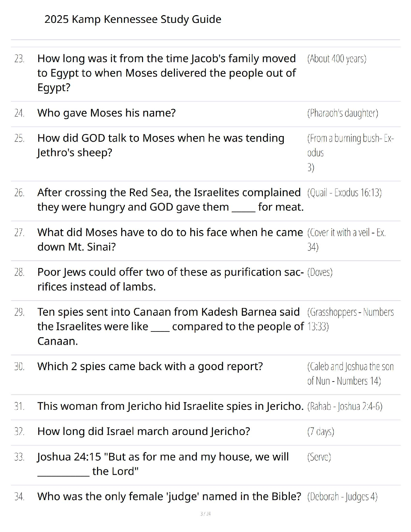The image size is (411, 532).
Task: Click the answer '(Doves)'
Action: (x=320, y=272)
